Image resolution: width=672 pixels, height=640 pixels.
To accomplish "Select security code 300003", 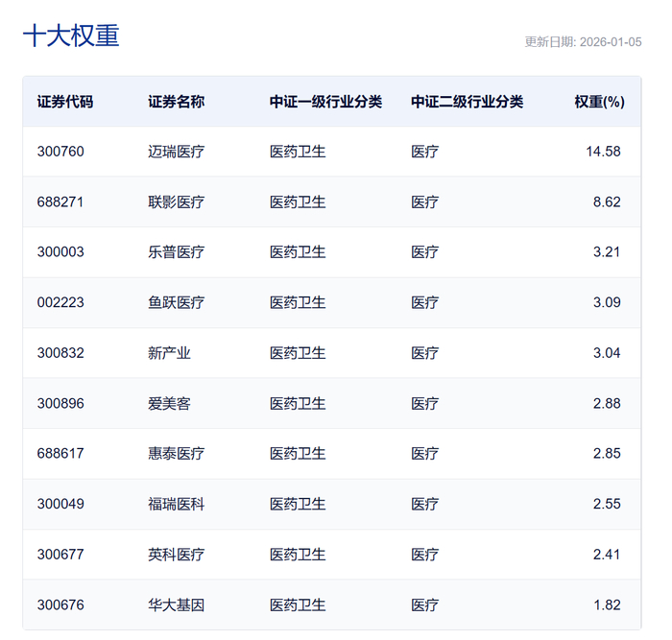I will coord(60,252).
